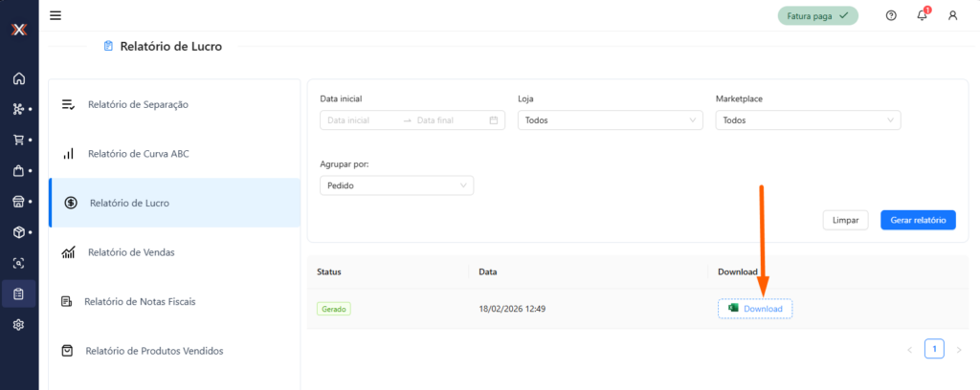Viewport: 980px width, 390px height.
Task: Click the store sidebar icon
Action: (18, 202)
